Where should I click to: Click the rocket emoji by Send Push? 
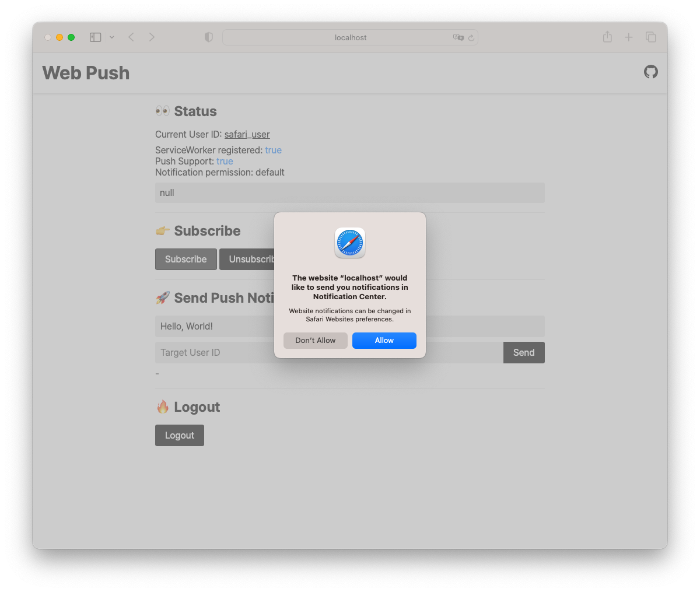163,298
